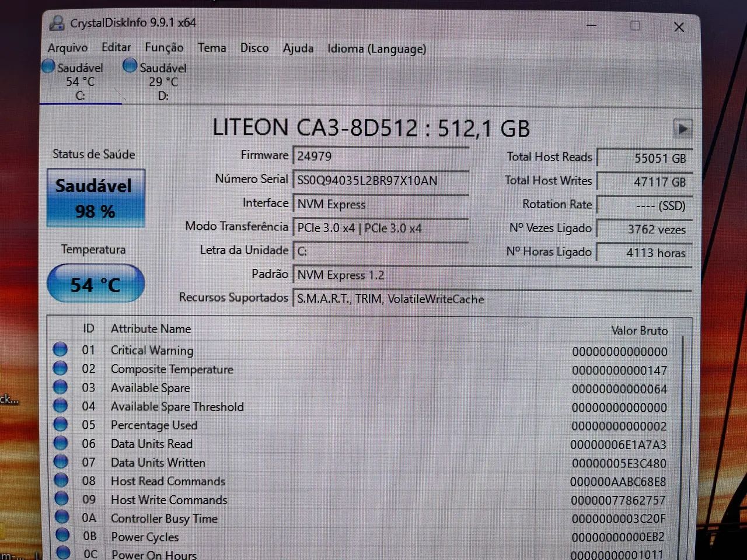Click the blue status icon for Available Spare Threshold
Image resolution: width=747 pixels, height=560 pixels.
pyautogui.click(x=60, y=405)
